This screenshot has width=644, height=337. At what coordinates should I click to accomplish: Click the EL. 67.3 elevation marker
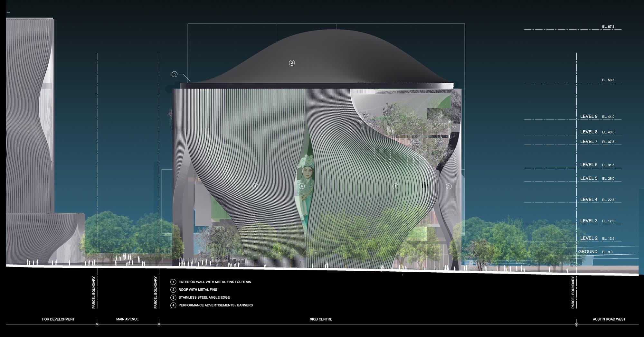coord(608,27)
